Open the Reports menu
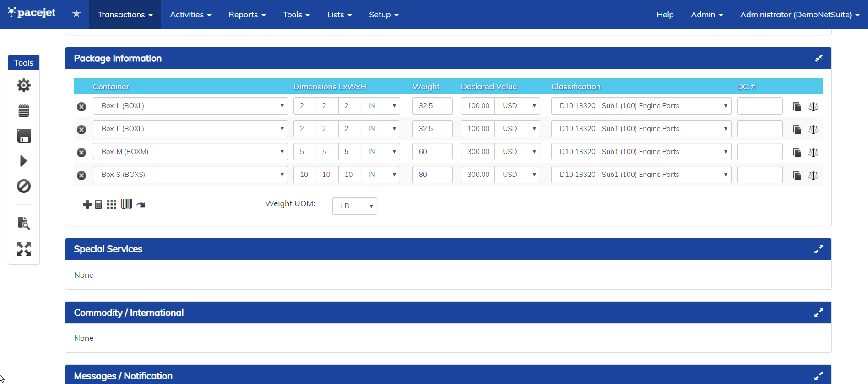Image resolution: width=868 pixels, height=384 pixels. (x=247, y=15)
